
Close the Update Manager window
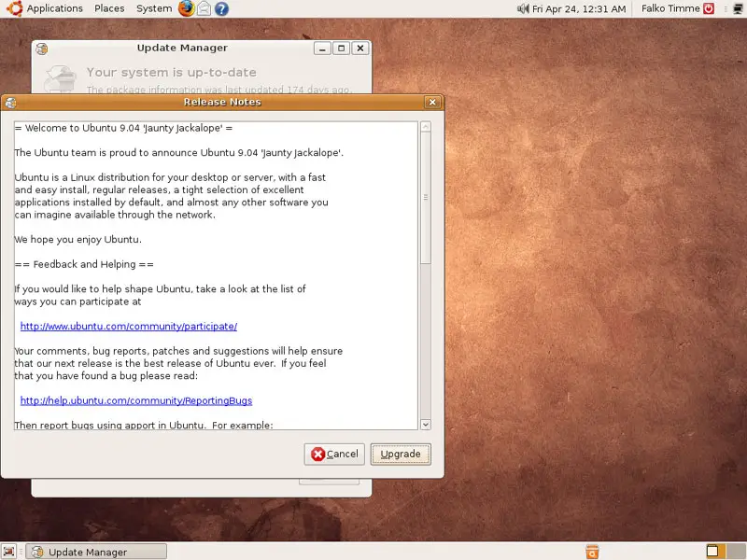point(360,49)
